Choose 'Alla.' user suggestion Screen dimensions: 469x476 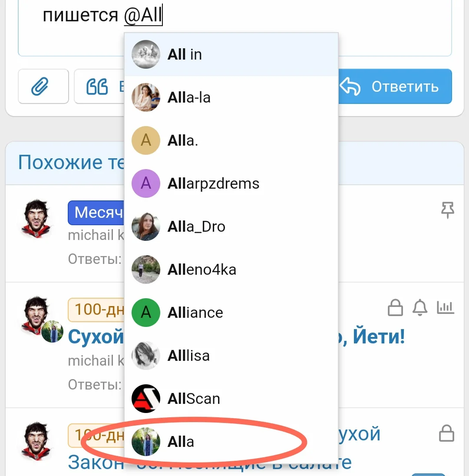pos(231,140)
